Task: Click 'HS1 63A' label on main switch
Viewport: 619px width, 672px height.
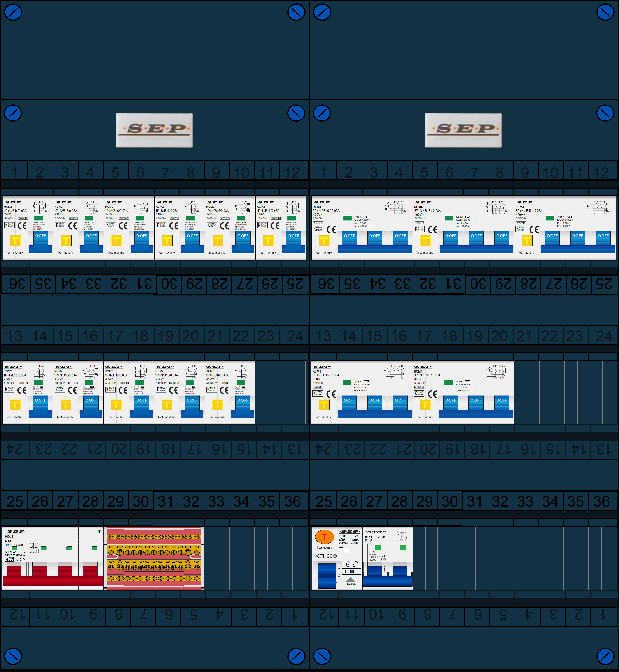Action: coord(9,539)
